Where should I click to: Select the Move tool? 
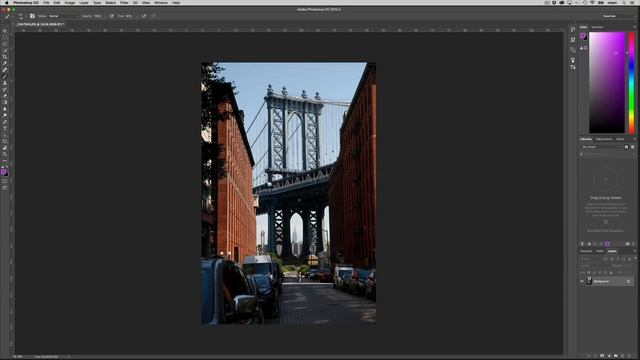[x=5, y=31]
